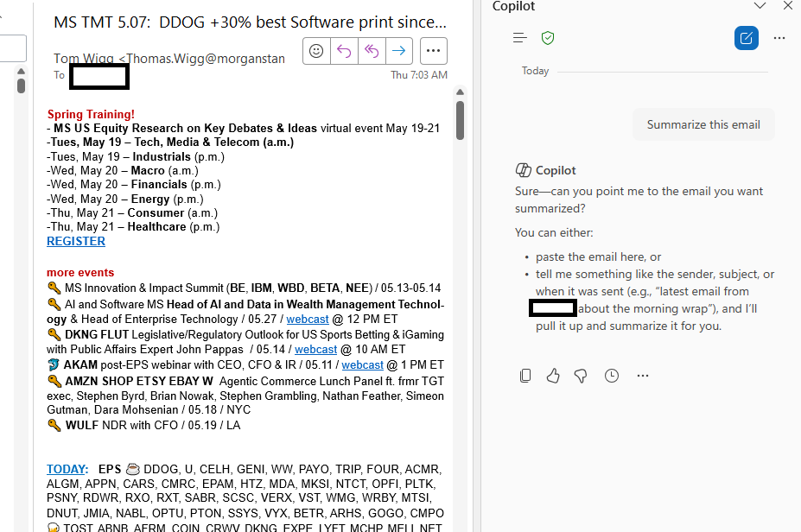Click message list scroll up arrow
Image resolution: width=801 pixels, height=532 pixels.
[x=21, y=72]
